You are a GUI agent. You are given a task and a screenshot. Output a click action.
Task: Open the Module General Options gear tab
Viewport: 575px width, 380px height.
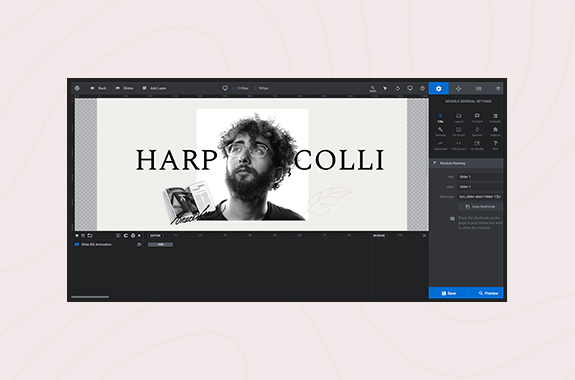click(x=438, y=88)
